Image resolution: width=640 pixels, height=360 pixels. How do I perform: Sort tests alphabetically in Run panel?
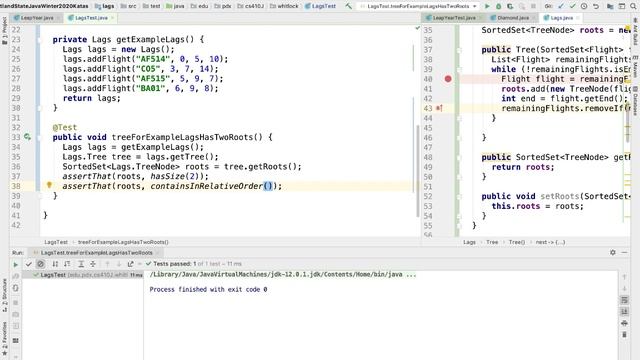55,264
